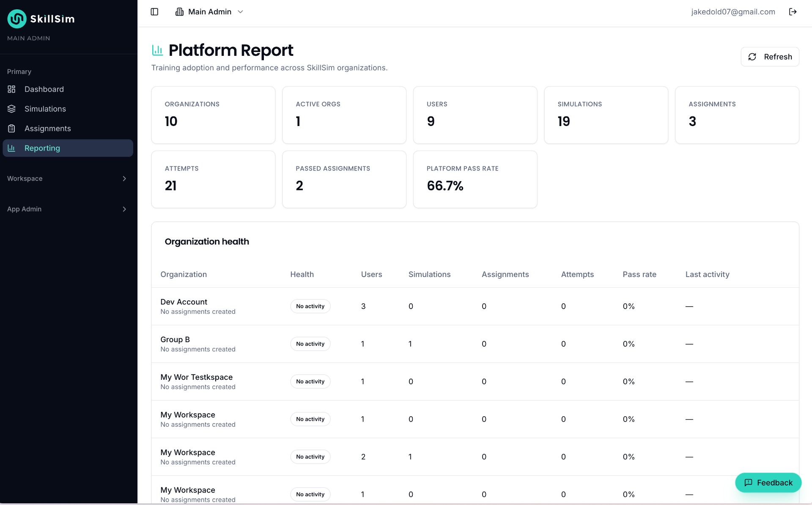Click the Passed Assignments stat card
Screen dimensions: 812x505
(x=344, y=179)
